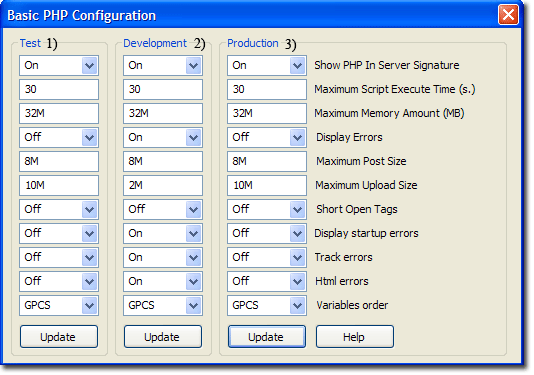Close the Basic PHP Configuration window

coord(508,15)
